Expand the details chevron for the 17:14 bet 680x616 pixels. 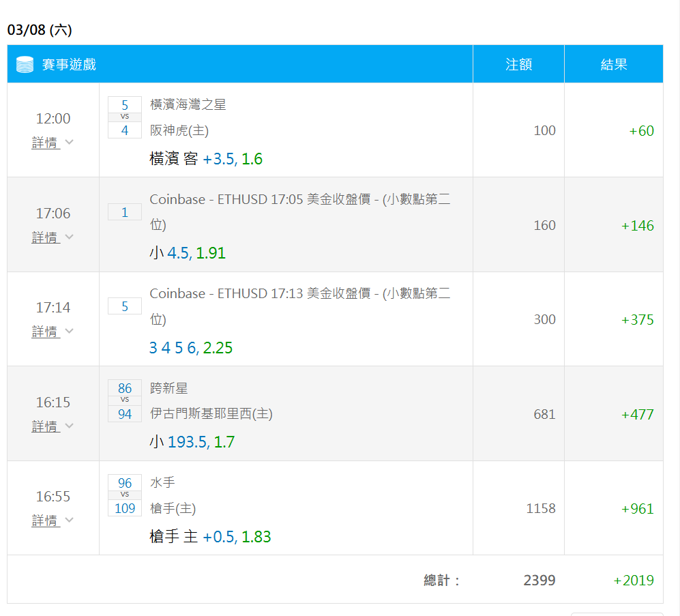pyautogui.click(x=69, y=331)
